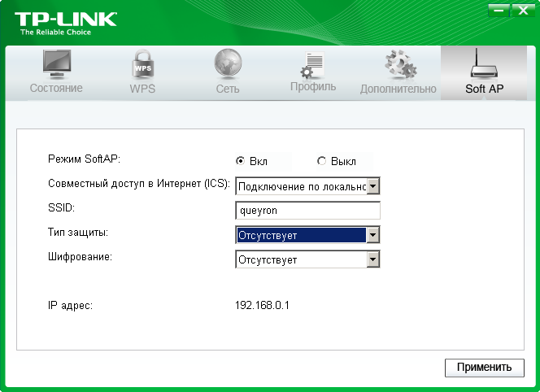The height and width of the screenshot is (392, 540).
Task: Select the Soft AP router icon
Action: (x=484, y=63)
